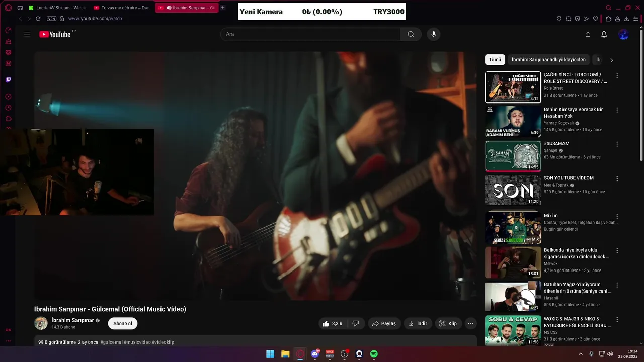Screen dimensions: 644x362
Task: Click the youtube.com/watch address bar
Action: pos(95,19)
